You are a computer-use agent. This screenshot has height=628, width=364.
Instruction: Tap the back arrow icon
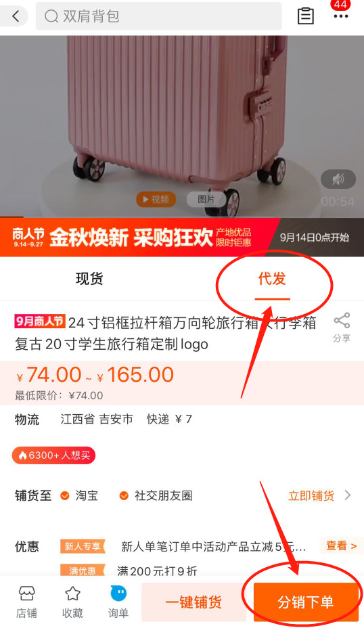[x=15, y=16]
